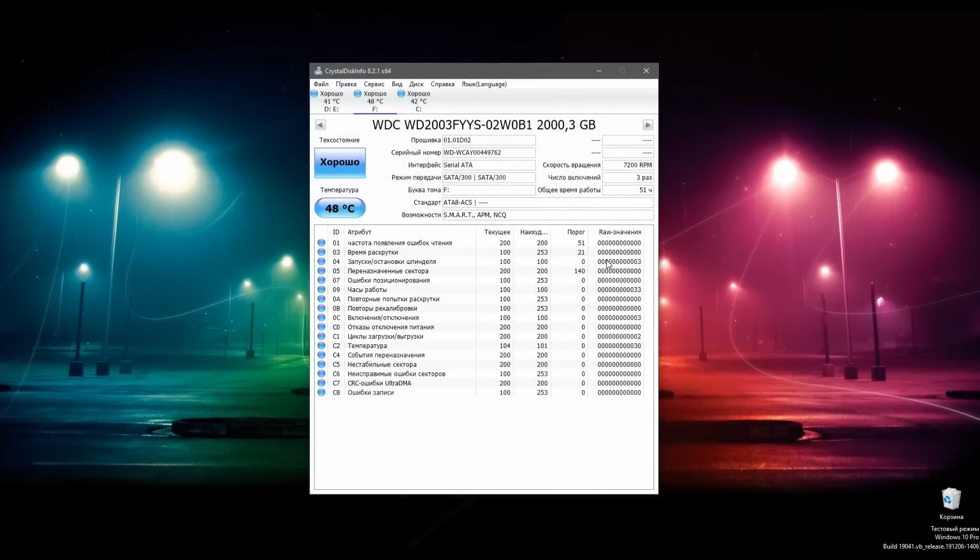Viewport: 980px width, 560px height.
Task: Click status orb for attribute C0 row
Action: pyautogui.click(x=321, y=327)
